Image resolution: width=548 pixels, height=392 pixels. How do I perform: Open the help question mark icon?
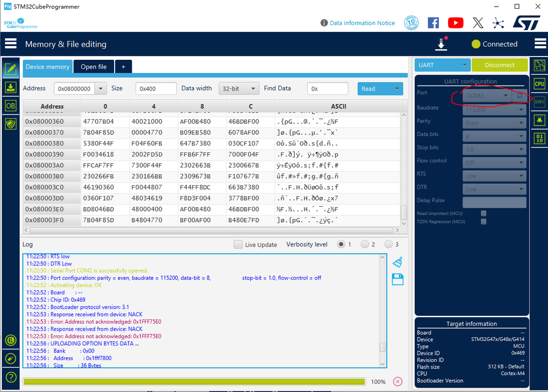click(11, 377)
